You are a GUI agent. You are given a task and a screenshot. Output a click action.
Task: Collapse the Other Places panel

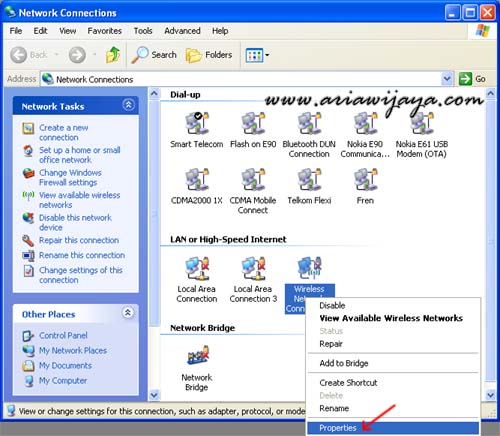point(128,313)
